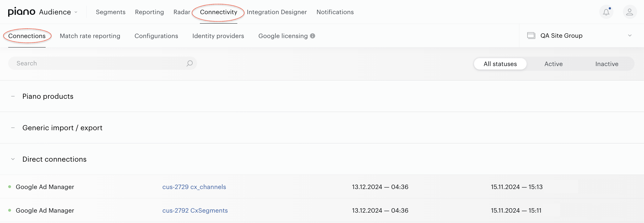644x223 pixels.
Task: Filter connections by Inactive status
Action: [x=607, y=64]
